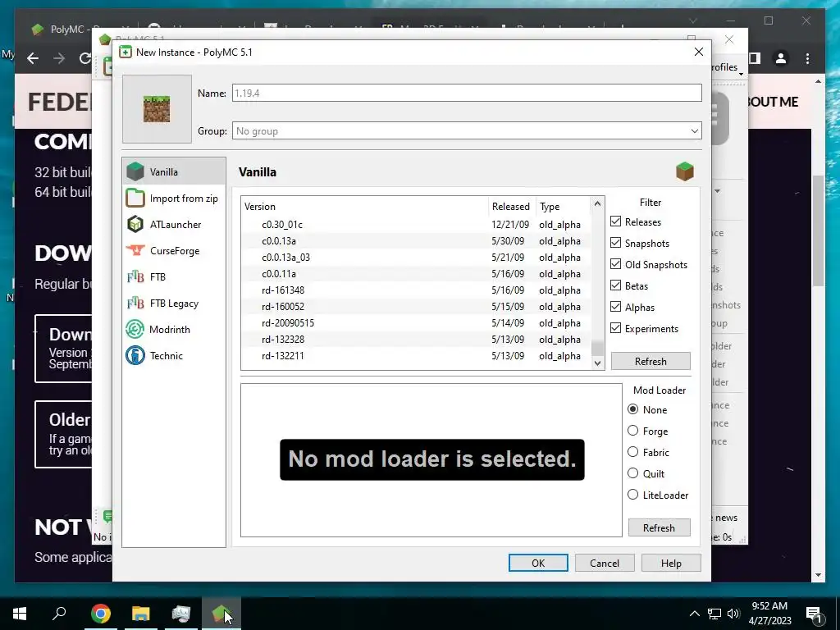Screen dimensions: 840x630
Task: Choose Import from zip folder icon
Action: click(135, 199)
